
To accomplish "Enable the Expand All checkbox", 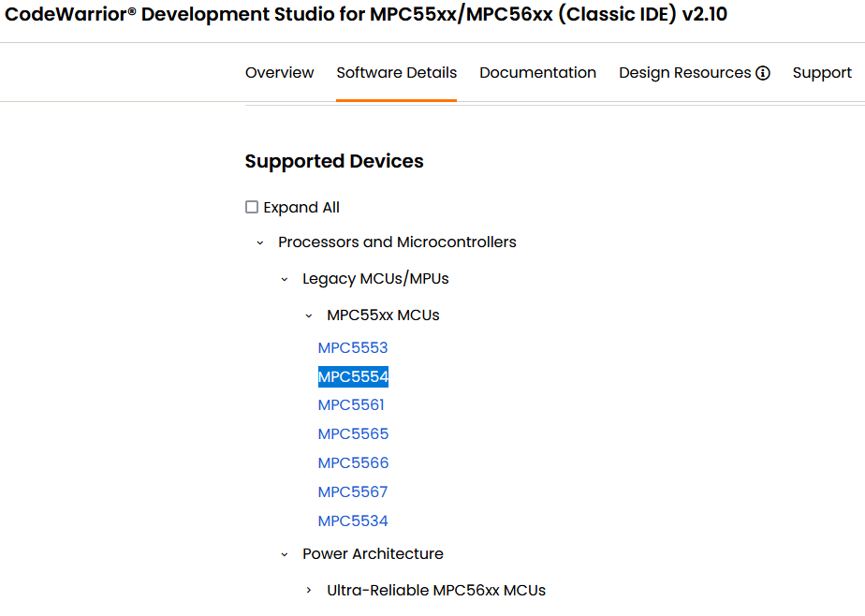I will (x=251, y=207).
